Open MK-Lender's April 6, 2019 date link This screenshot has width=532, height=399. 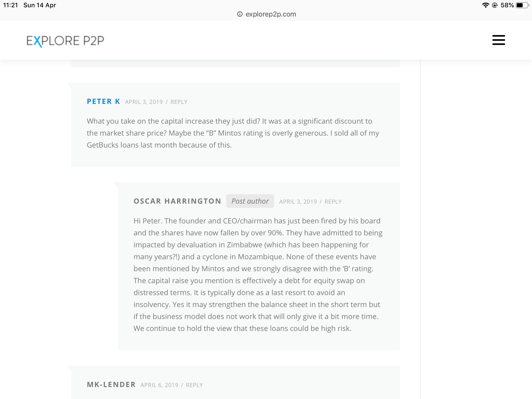point(159,385)
